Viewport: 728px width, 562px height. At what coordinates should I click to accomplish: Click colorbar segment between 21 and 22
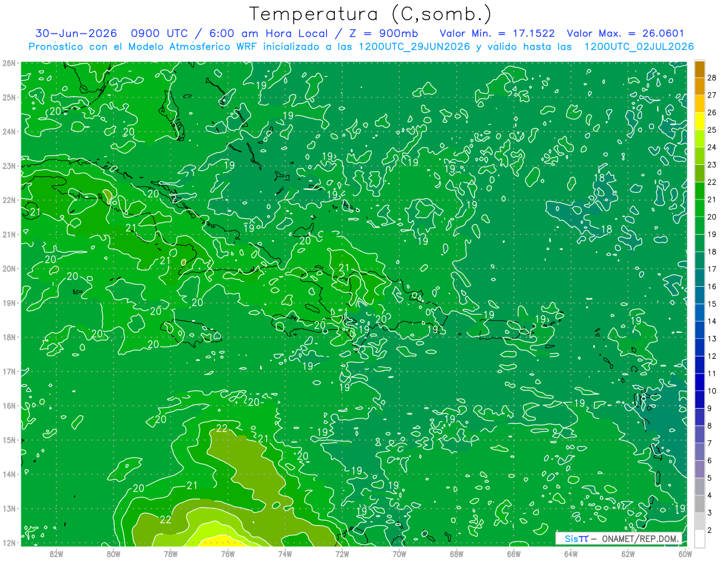tap(699, 191)
